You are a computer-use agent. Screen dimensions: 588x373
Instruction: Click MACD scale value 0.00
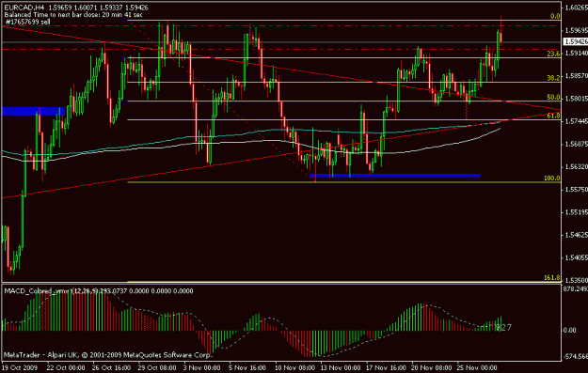pyautogui.click(x=570, y=330)
